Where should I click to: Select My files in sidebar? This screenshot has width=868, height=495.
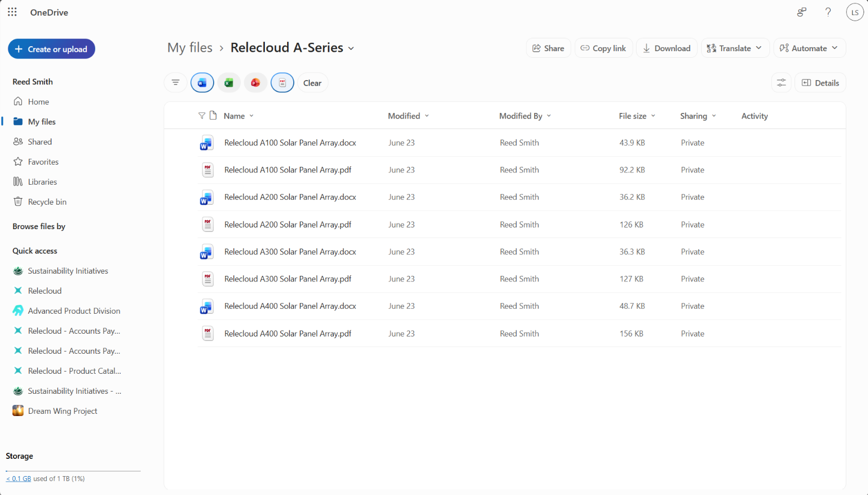click(42, 122)
